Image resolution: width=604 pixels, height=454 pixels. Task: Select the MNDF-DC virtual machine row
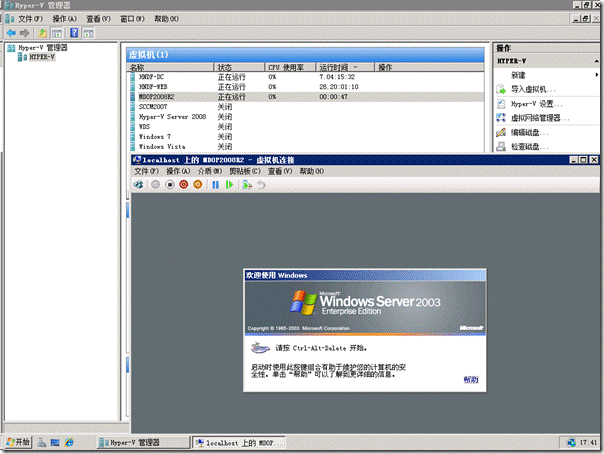coord(307,77)
